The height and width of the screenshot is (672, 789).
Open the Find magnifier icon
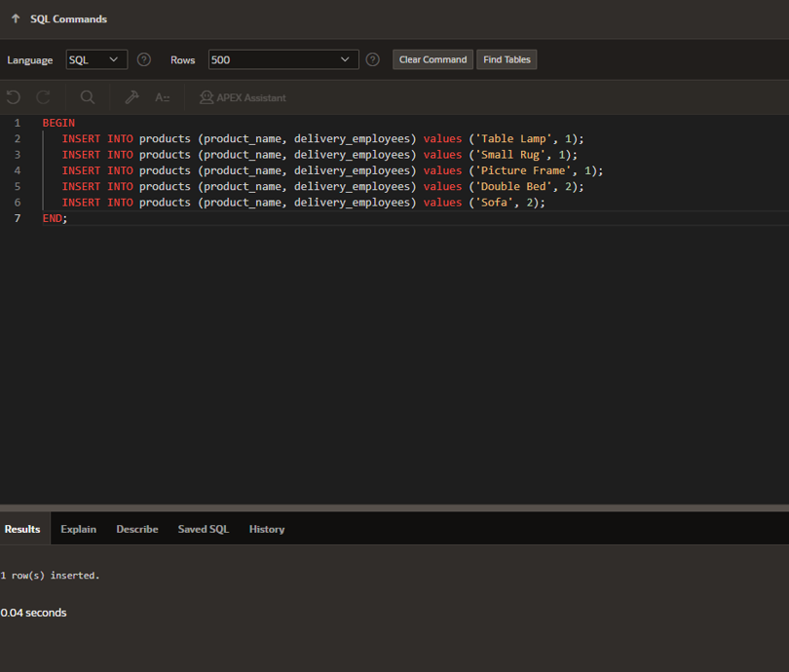[x=88, y=97]
